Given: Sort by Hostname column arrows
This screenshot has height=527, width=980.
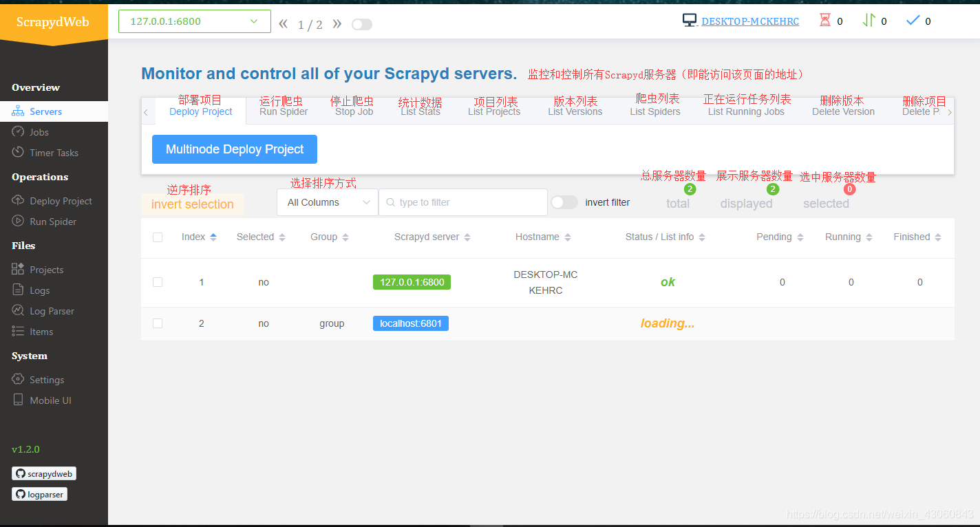Looking at the screenshot, I should (x=568, y=237).
